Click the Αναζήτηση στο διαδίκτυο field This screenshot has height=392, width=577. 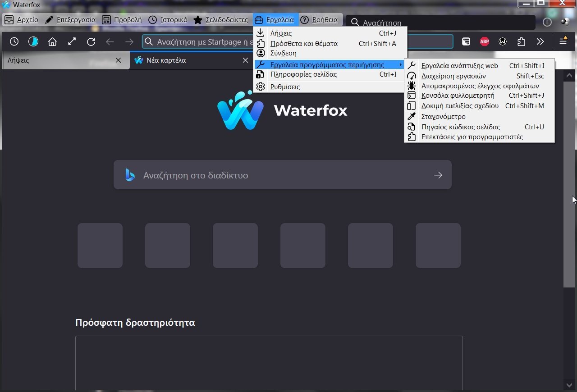click(x=282, y=175)
